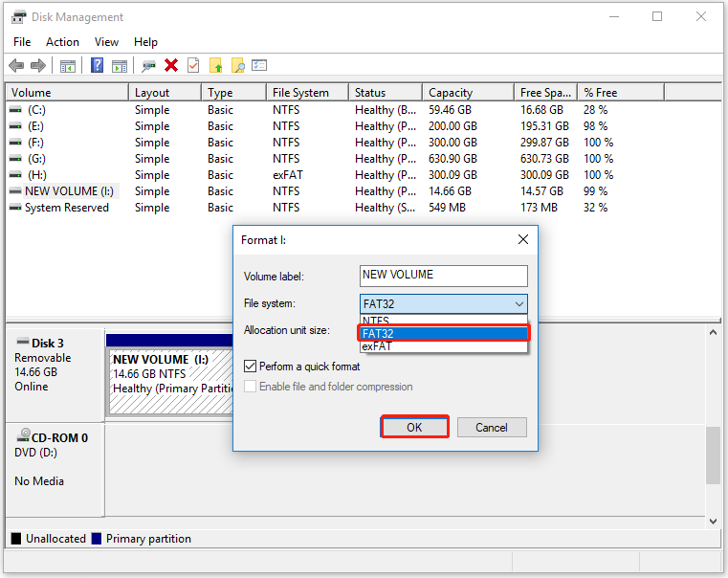Confirm format with OK button
Screen dimensions: 728x578
414,427
